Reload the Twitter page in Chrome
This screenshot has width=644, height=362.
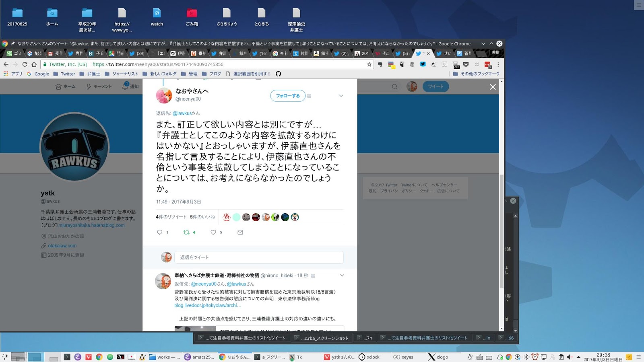tap(25, 64)
